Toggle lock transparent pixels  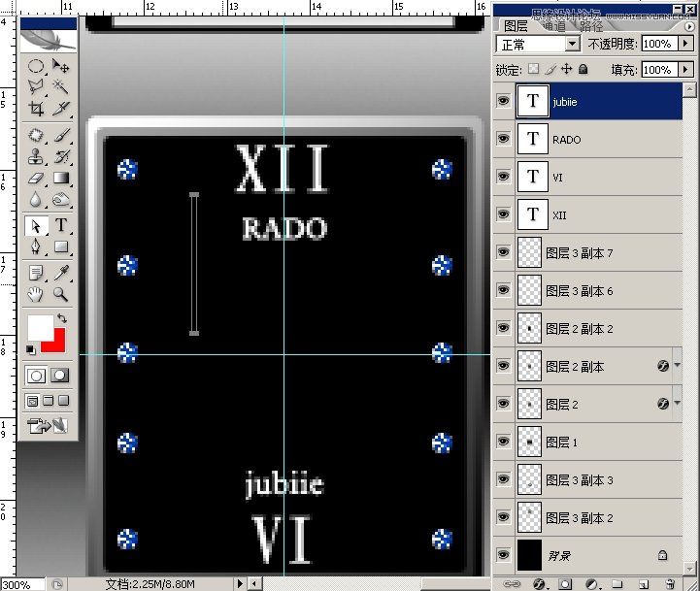tap(533, 69)
